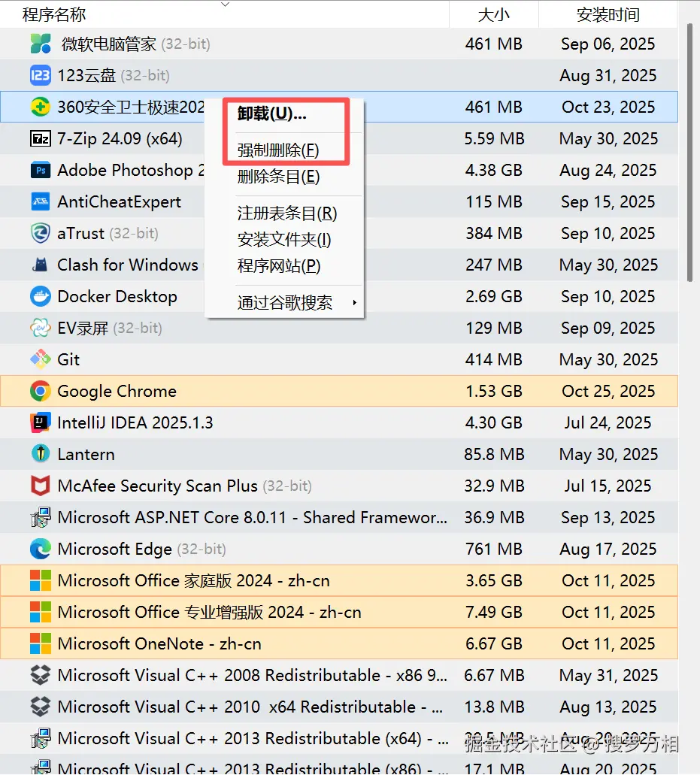The width and height of the screenshot is (700, 775).
Task: Click the 32.9 MB size cell
Action: [494, 486]
